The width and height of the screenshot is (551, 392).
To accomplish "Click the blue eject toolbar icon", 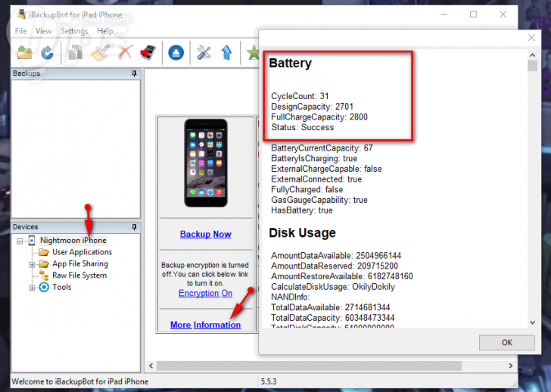I will [176, 53].
